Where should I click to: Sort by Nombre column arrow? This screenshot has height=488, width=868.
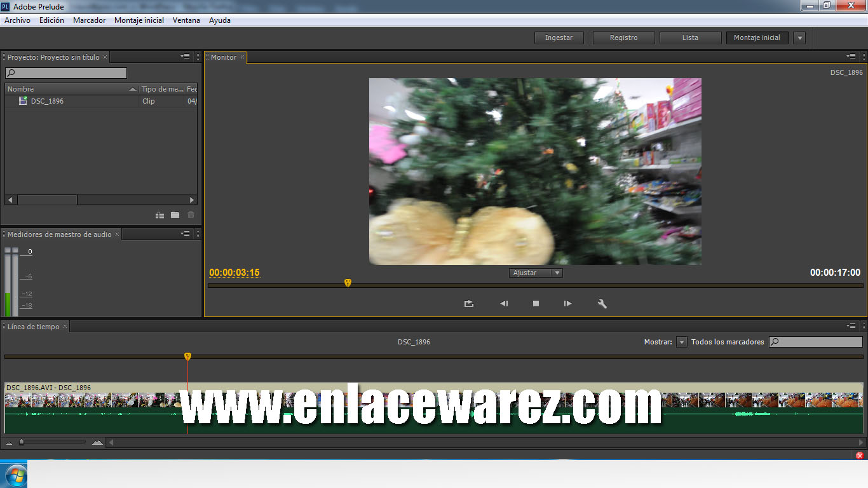pyautogui.click(x=133, y=89)
